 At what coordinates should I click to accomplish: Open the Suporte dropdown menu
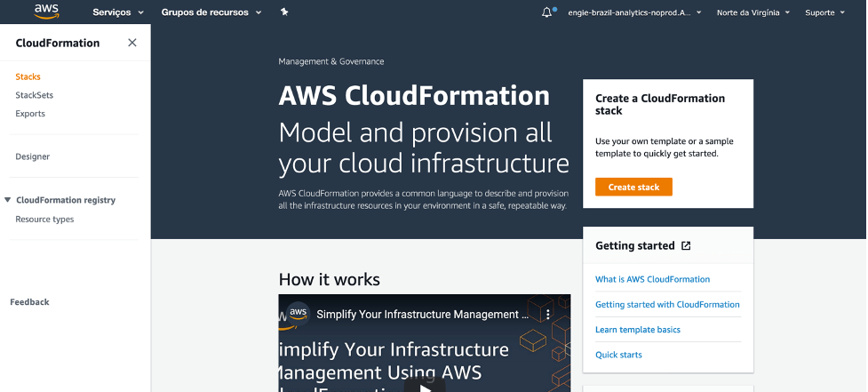tap(824, 12)
